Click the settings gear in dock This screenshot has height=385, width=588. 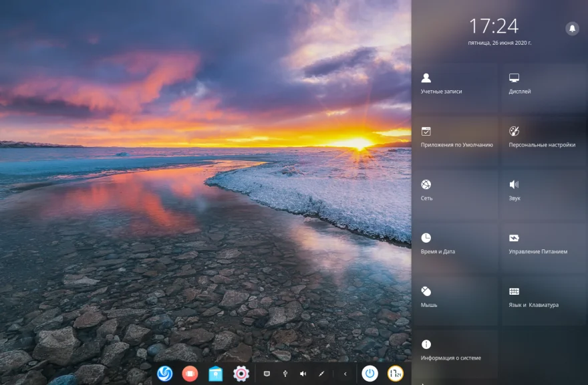tap(241, 374)
